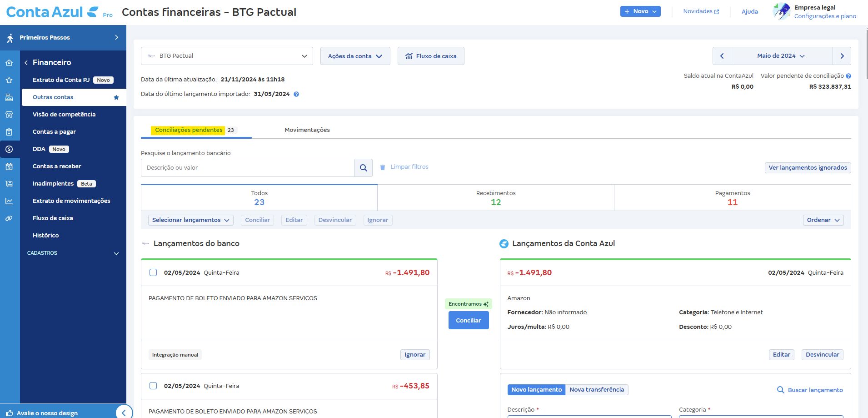The image size is (868, 418).
Task: Click the Descrição ou valor search field
Action: 248,168
